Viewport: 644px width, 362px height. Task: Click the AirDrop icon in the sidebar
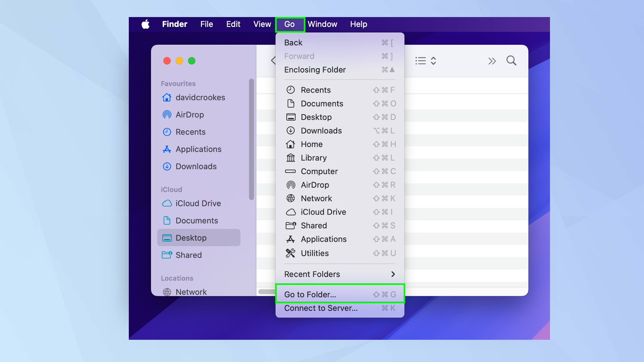pyautogui.click(x=167, y=115)
